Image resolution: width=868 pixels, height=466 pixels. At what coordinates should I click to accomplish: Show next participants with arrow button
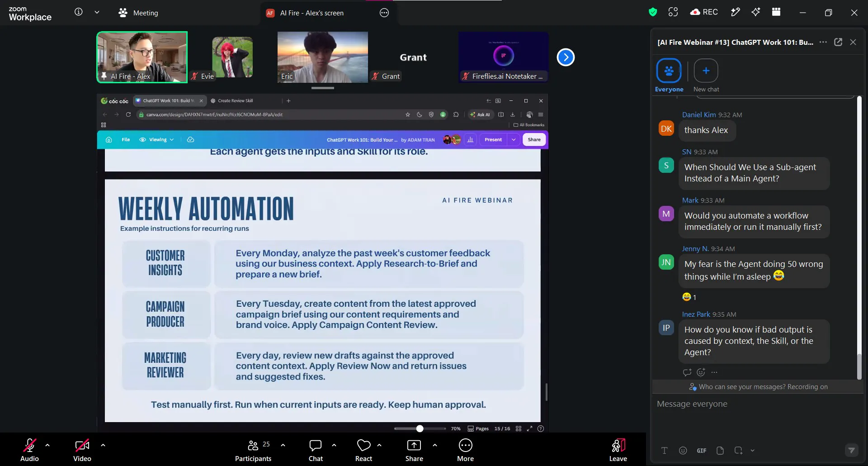tap(566, 57)
